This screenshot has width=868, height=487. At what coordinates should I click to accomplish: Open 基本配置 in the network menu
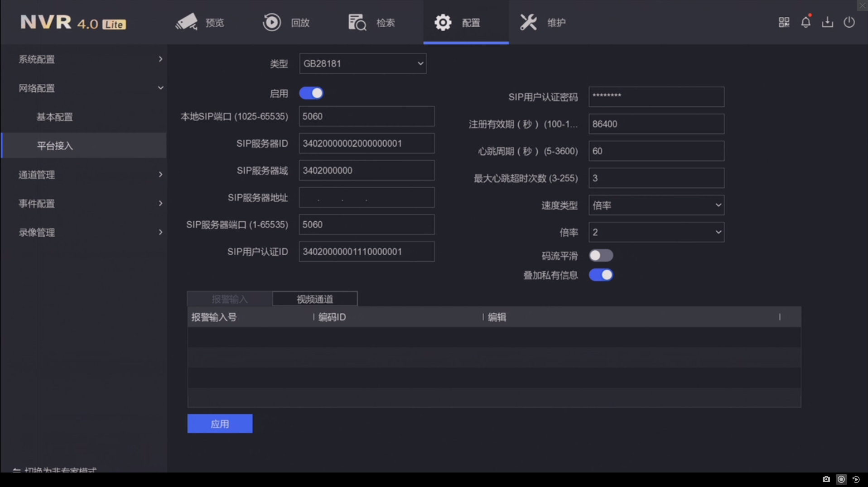click(x=55, y=117)
